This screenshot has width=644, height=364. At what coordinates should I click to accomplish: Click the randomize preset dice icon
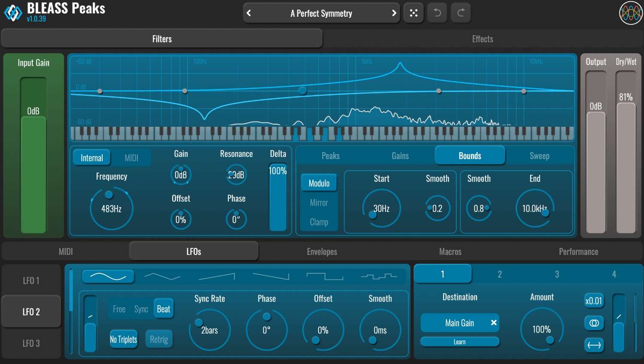click(413, 12)
